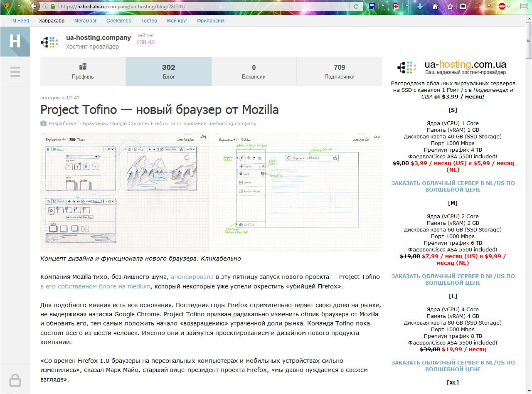Switch to the Профиль tab
This screenshot has width=532, height=394.
point(83,71)
